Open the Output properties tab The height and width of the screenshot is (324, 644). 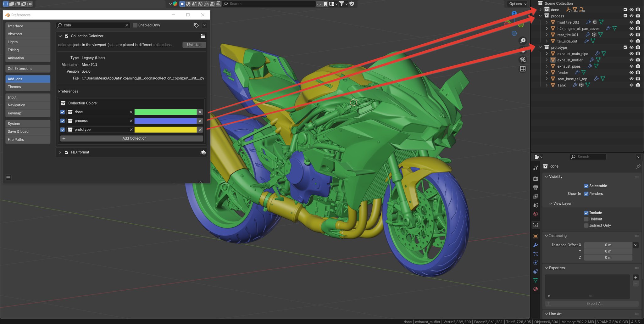coord(536,187)
